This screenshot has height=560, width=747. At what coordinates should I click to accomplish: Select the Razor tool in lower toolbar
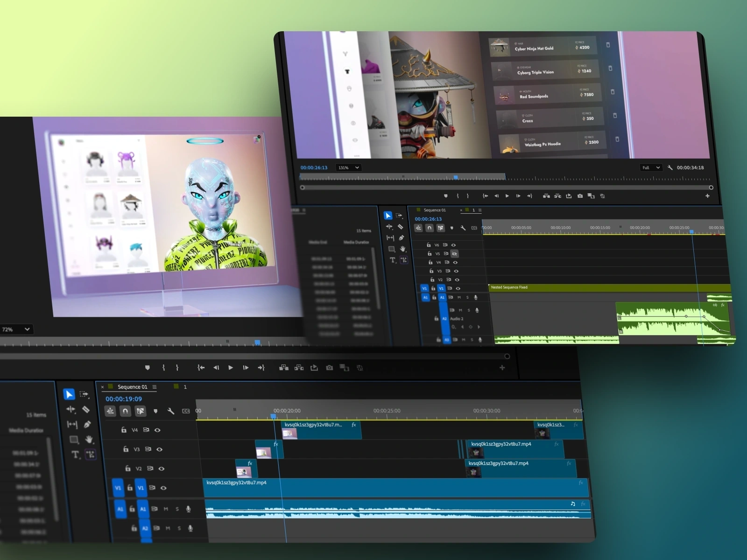click(86, 409)
